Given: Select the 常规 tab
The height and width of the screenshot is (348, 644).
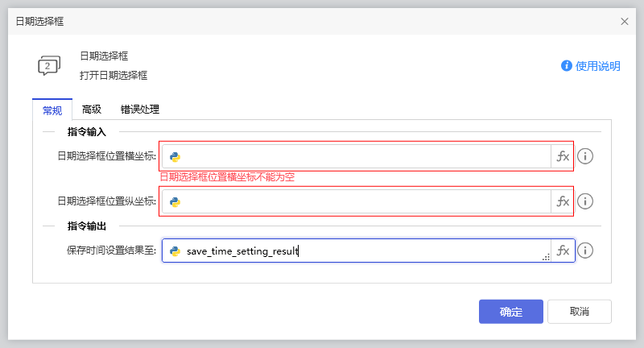Looking at the screenshot, I should point(52,110).
